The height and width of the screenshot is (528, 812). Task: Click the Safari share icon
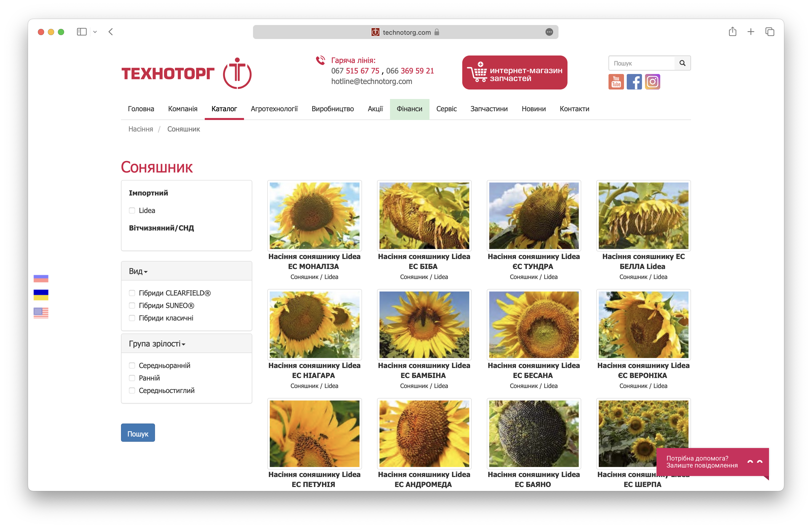(732, 32)
